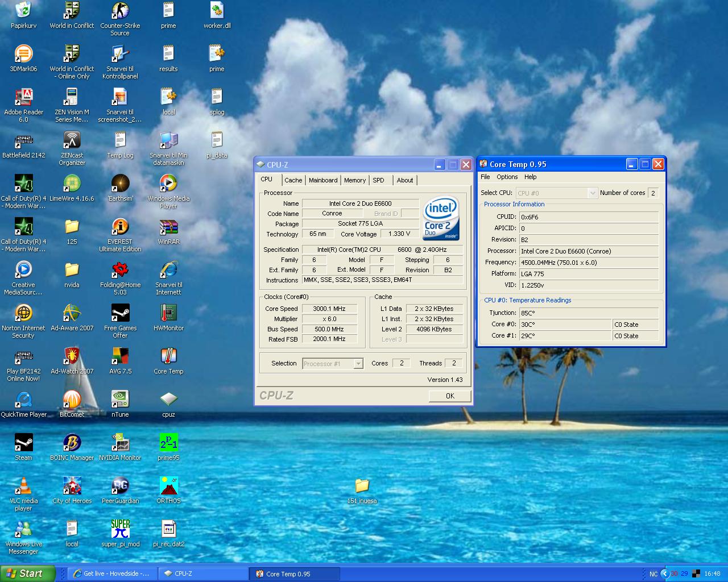Click the Tjunction temperature field
The width and height of the screenshot is (728, 582).
(x=589, y=313)
